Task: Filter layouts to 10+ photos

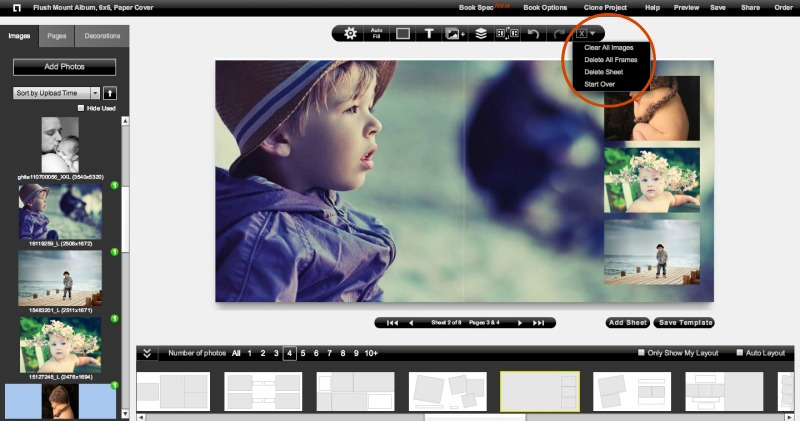Action: point(371,353)
